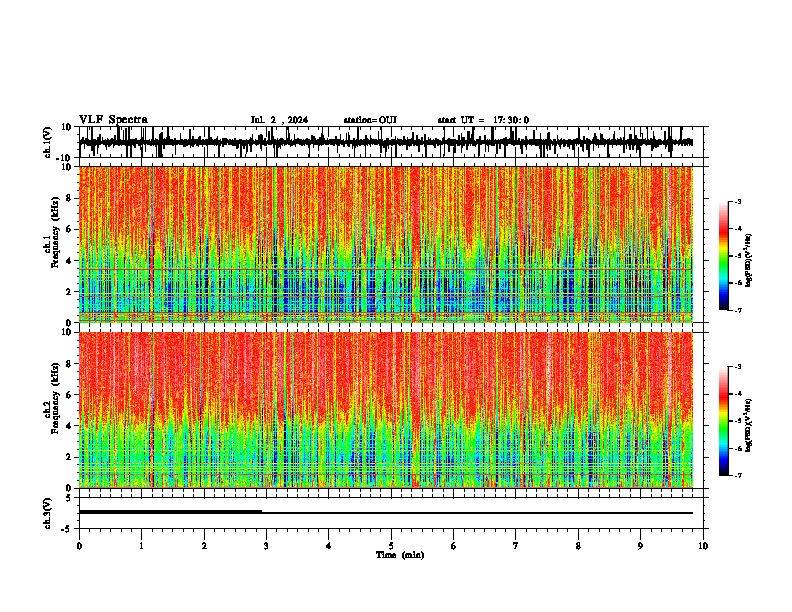Click the "-7" value on the ch.1 colorbar
792x612 pixels.
point(737,310)
